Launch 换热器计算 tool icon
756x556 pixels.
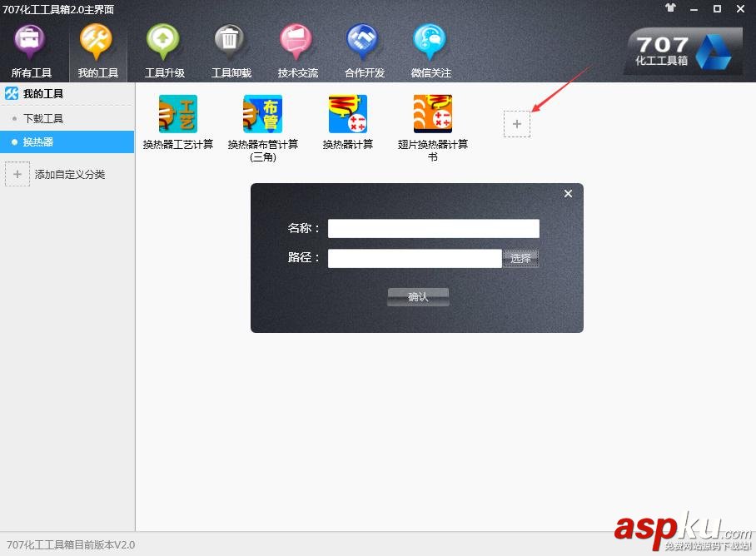[348, 114]
